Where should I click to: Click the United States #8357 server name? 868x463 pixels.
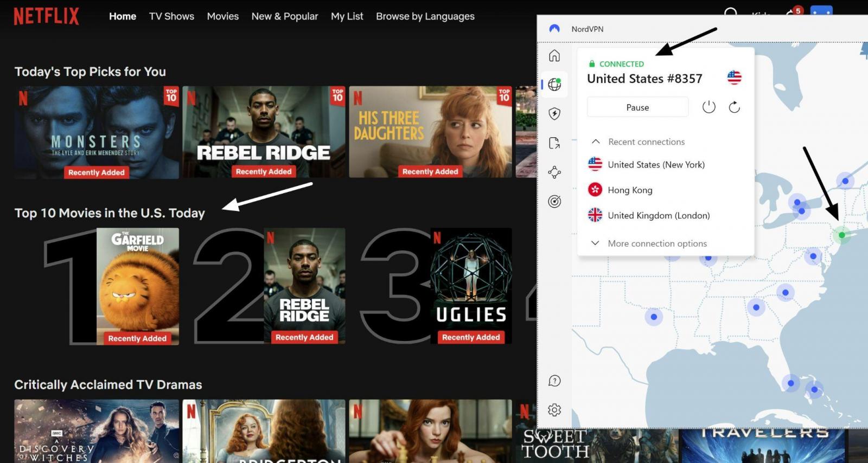644,79
